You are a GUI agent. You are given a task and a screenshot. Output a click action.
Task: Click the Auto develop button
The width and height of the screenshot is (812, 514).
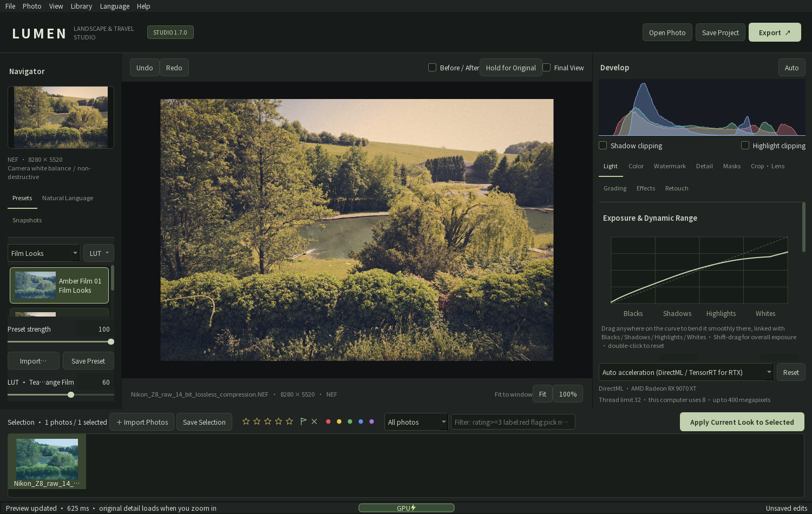pyautogui.click(x=791, y=68)
